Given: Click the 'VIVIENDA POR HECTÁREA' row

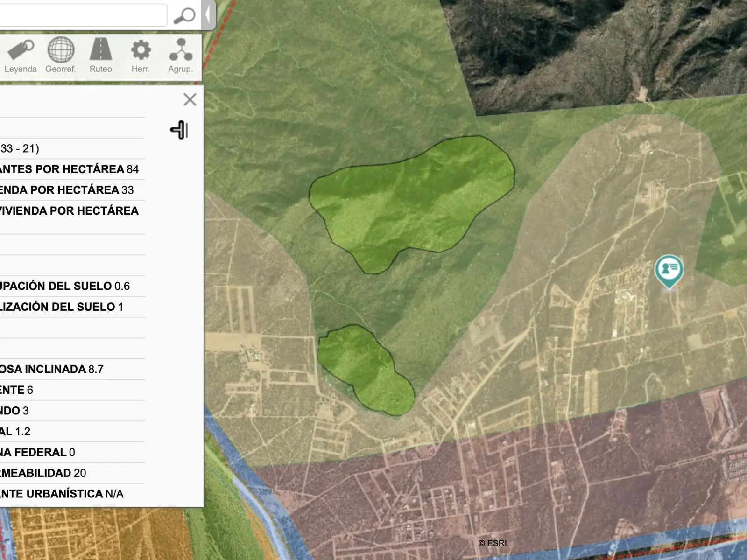Looking at the screenshot, I should tap(72, 217).
